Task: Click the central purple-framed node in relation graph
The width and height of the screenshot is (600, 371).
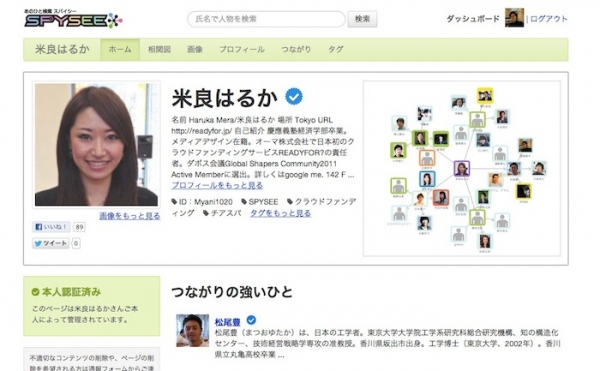Action: [x=462, y=169]
